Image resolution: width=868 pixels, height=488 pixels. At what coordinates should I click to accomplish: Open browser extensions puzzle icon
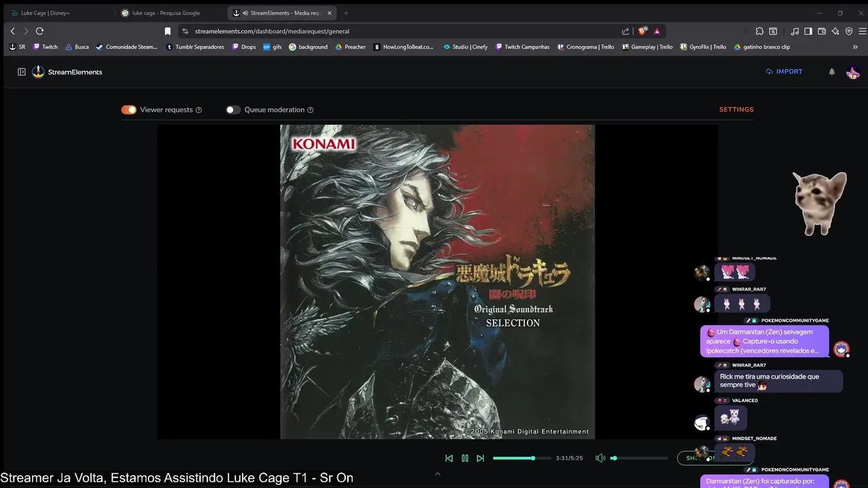(x=759, y=31)
